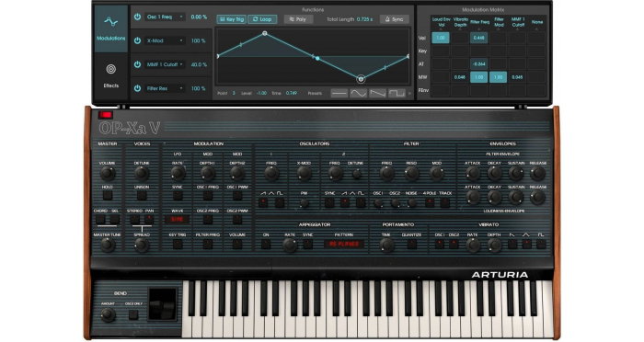Open the Vibrato Depth matrix destination dropdown

pos(460,23)
